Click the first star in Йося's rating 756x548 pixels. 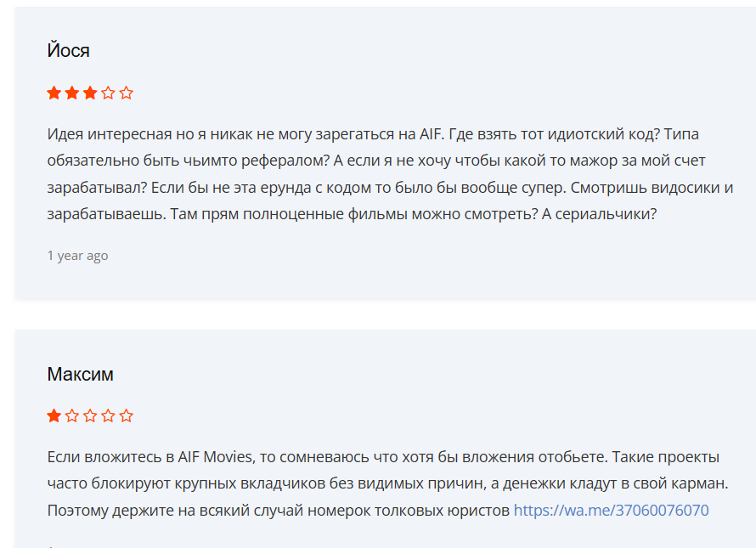click(54, 93)
